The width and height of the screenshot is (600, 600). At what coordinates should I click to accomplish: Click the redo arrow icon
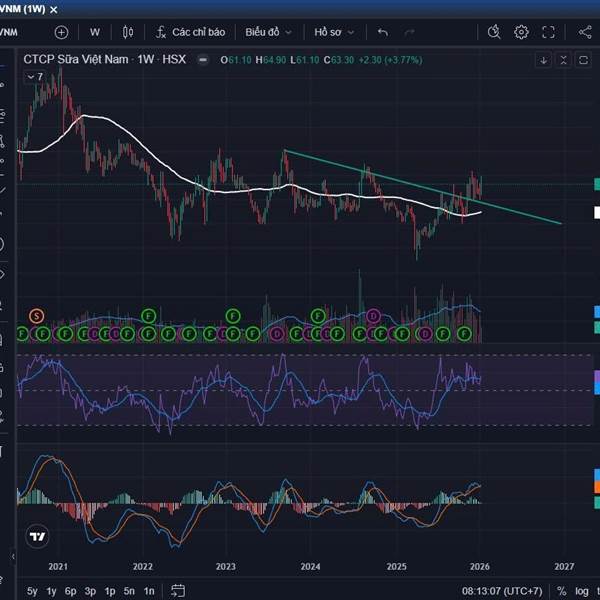[410, 32]
